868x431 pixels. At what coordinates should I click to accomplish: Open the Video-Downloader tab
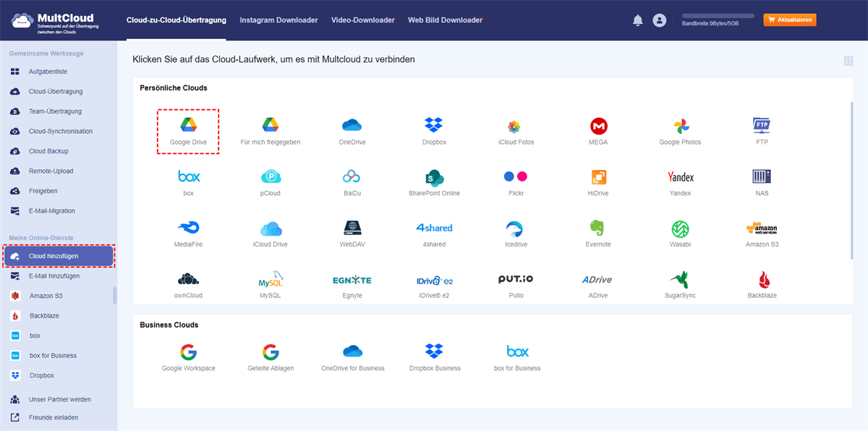(x=363, y=20)
